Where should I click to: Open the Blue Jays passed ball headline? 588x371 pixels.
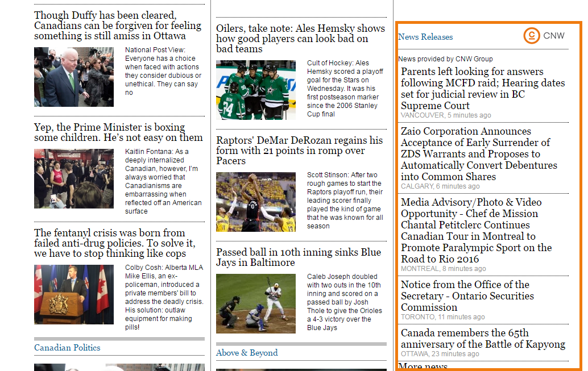299,257
